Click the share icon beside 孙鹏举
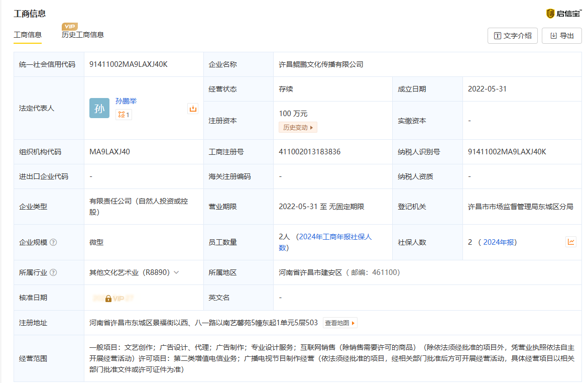 click(193, 109)
